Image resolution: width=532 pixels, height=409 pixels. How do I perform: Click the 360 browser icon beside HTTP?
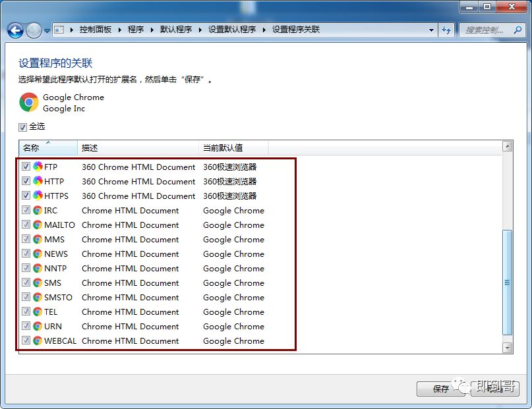pos(38,181)
